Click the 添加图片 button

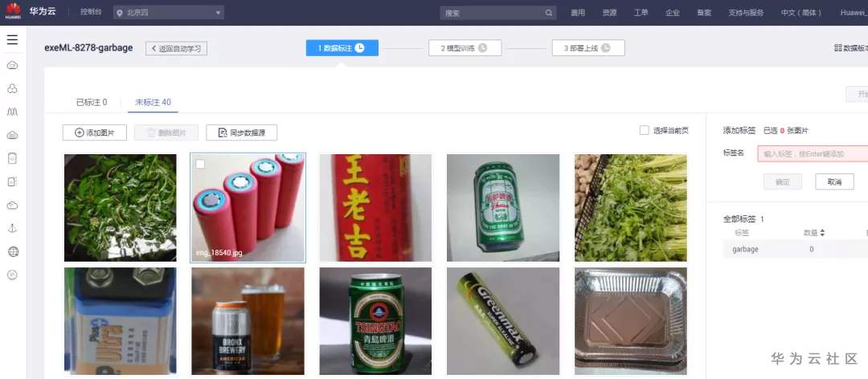[x=95, y=132]
